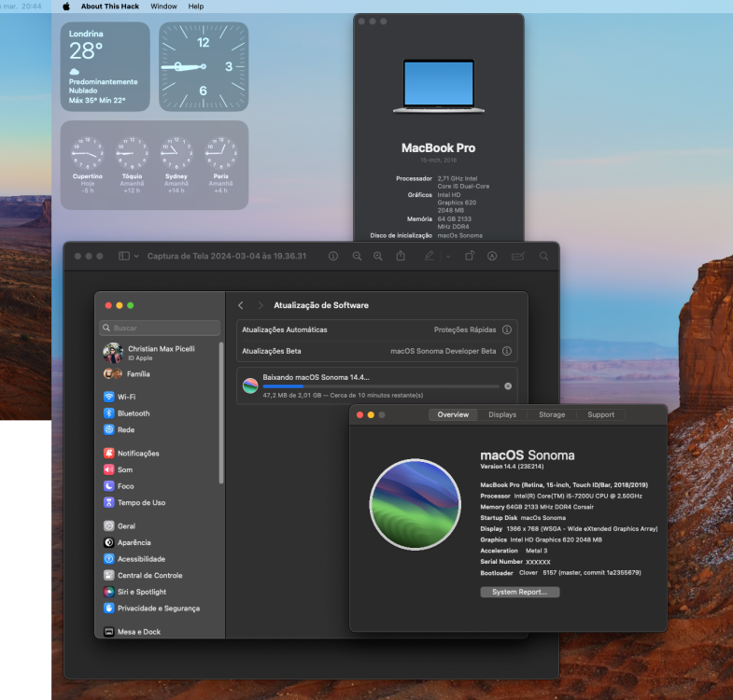Image resolution: width=733 pixels, height=700 pixels.
Task: Switch to the Storage tab
Action: [x=552, y=414]
